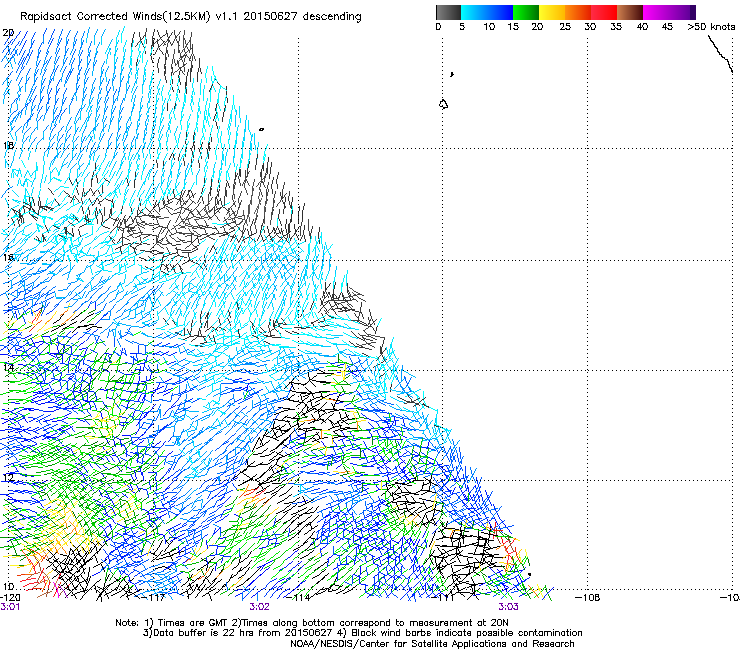Click the green 15-20 knots legend segment
This screenshot has height=650, width=740.
coord(526,12)
